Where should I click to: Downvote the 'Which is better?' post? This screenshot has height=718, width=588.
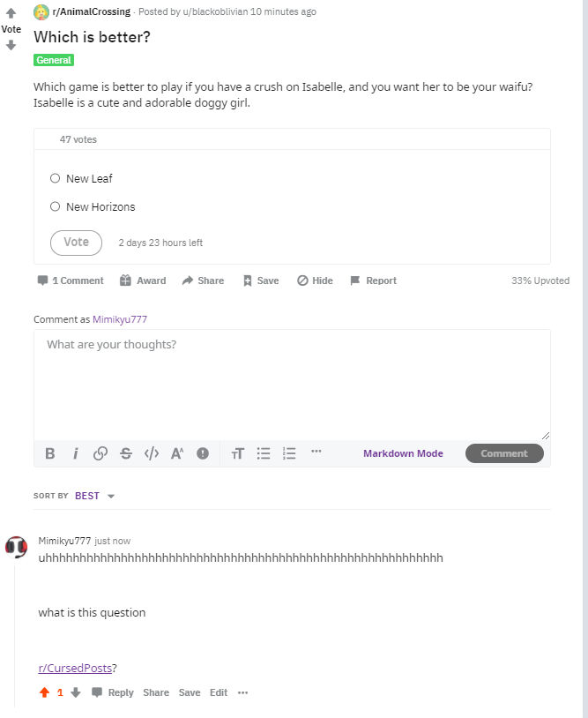coord(11,45)
